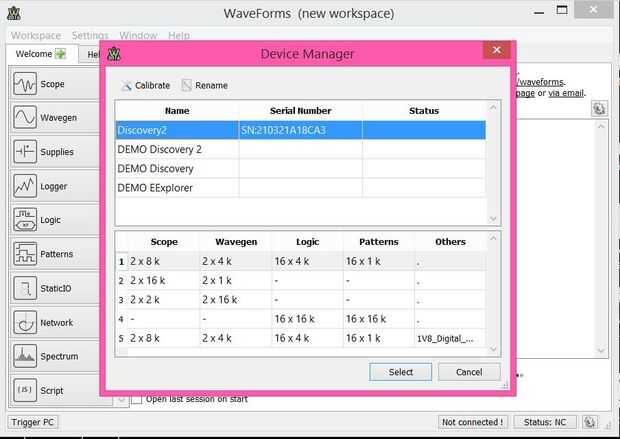Click the WaveForms logo in Device Manager title
This screenshot has height=439, width=620.
(x=114, y=54)
